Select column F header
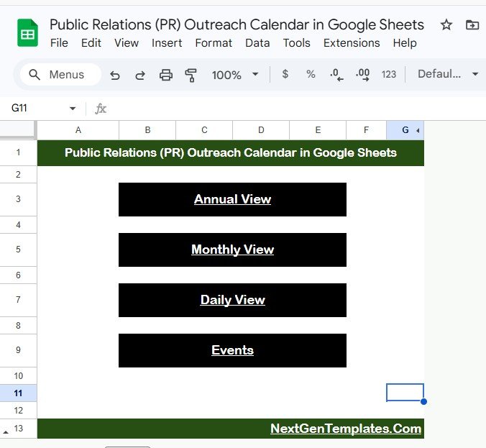The height and width of the screenshot is (448, 486). [366, 130]
